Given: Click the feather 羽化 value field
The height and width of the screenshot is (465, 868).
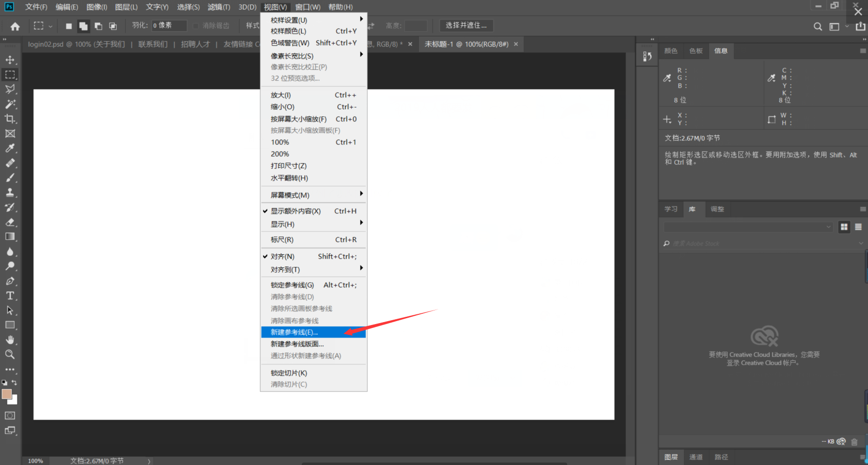Looking at the screenshot, I should (169, 25).
